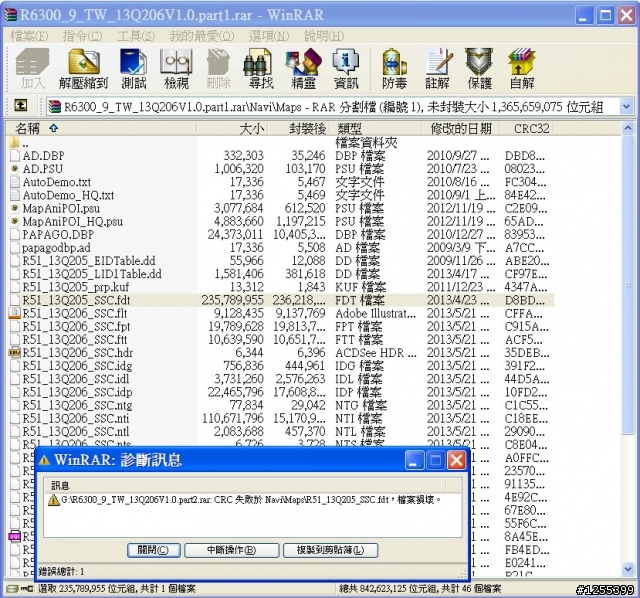Open the 選項(N) menu
The width and height of the screenshot is (640, 598).
pos(269,36)
